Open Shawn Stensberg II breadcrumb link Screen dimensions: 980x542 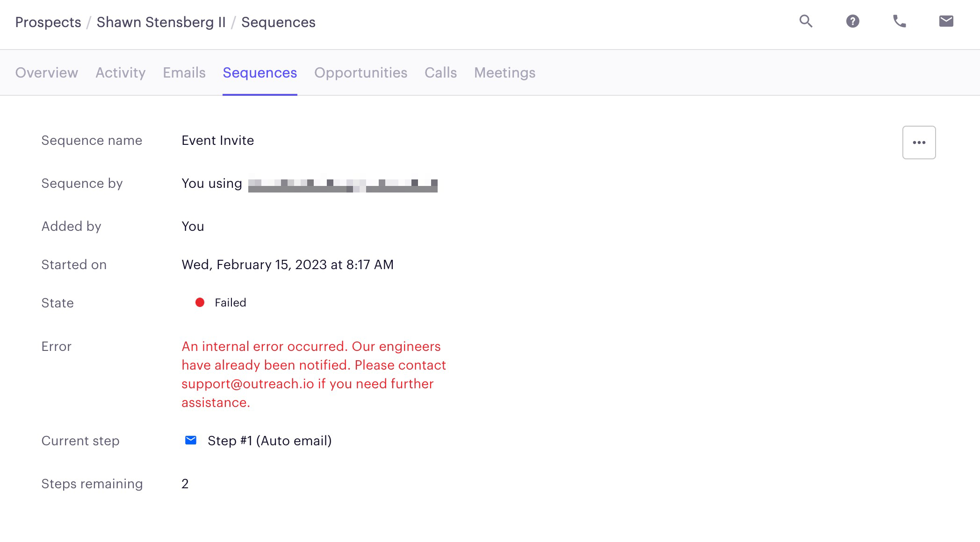pyautogui.click(x=161, y=22)
